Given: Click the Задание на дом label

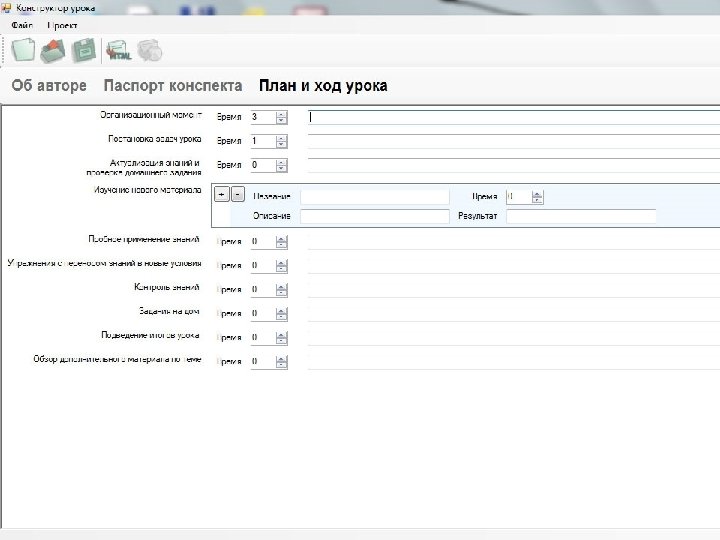Looking at the screenshot, I should 169,311.
